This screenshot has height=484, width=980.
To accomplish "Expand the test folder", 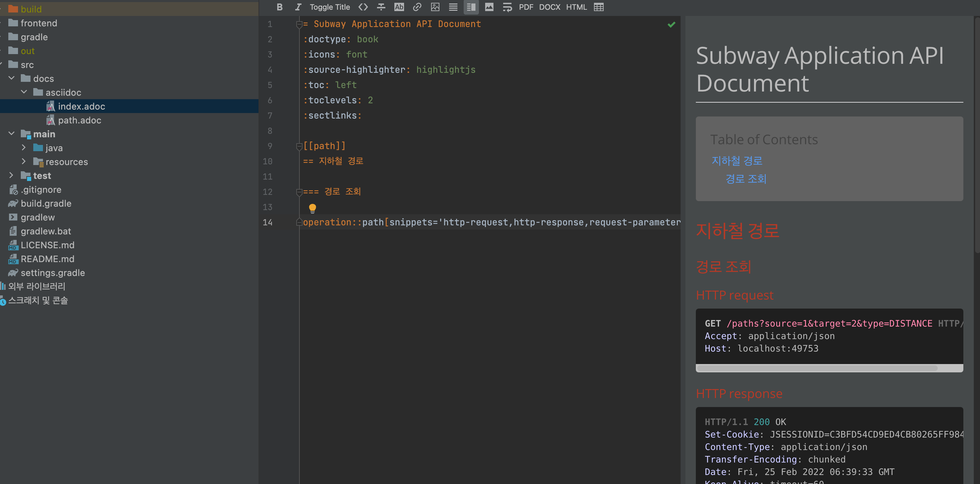I will [x=11, y=175].
